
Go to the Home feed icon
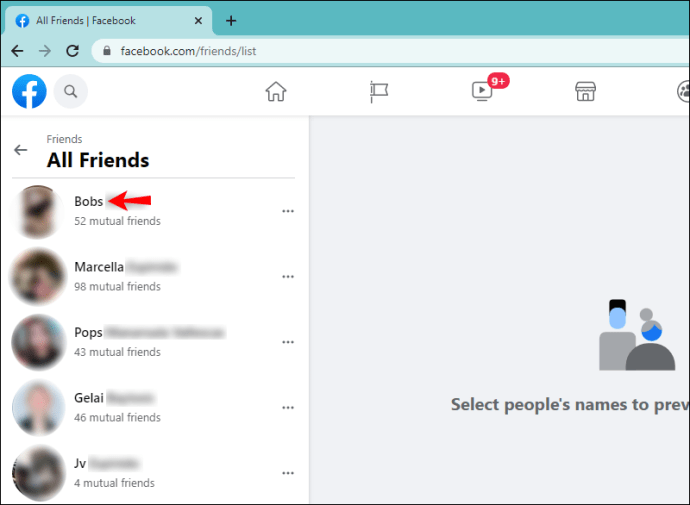pyautogui.click(x=276, y=91)
